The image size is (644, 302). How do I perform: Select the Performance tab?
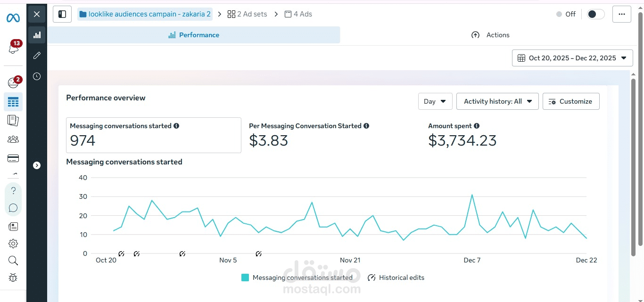tap(194, 35)
